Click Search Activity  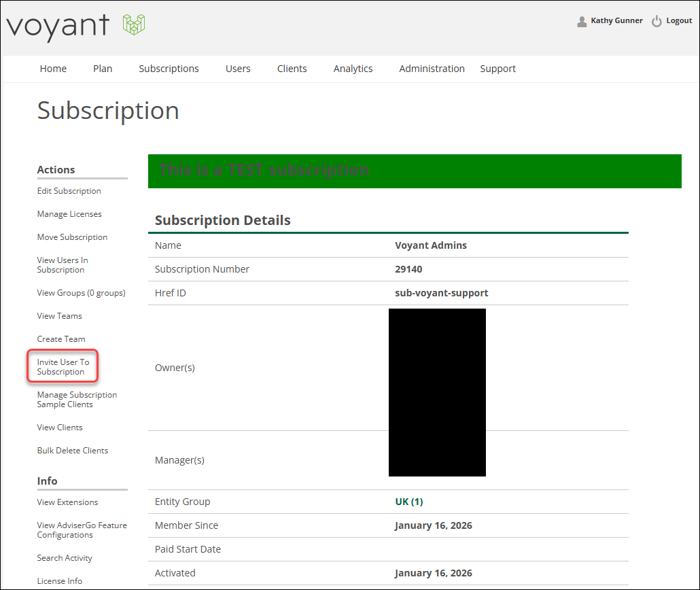coord(65,558)
